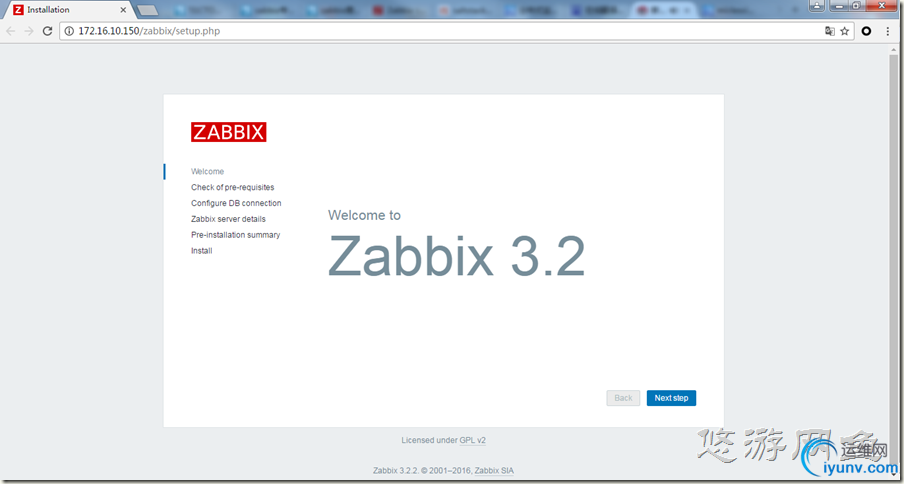The image size is (904, 484).
Task: Reload the page with the refresh icon
Action: (48, 31)
